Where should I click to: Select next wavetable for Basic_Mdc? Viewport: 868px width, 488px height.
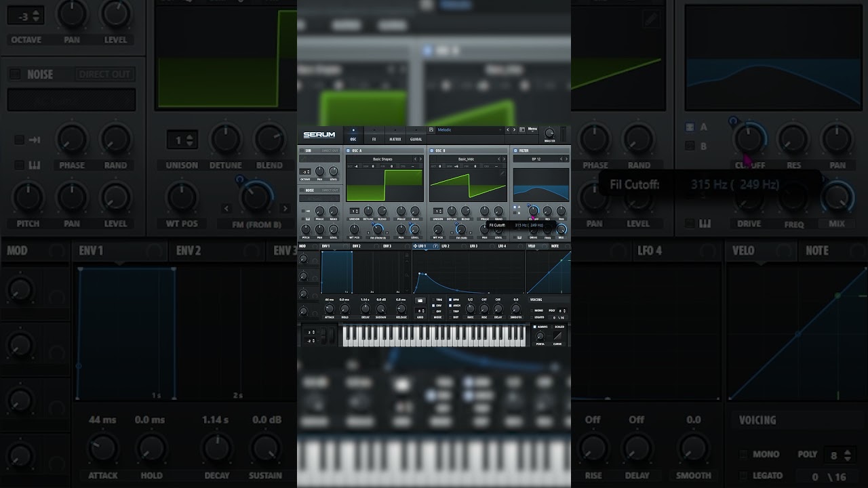504,159
